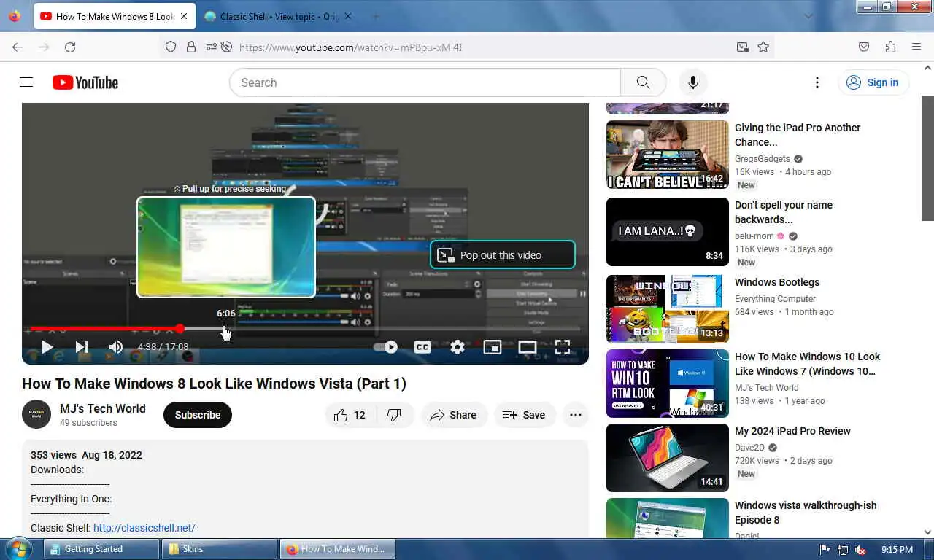Play the video
The height and width of the screenshot is (560, 934).
click(x=47, y=347)
